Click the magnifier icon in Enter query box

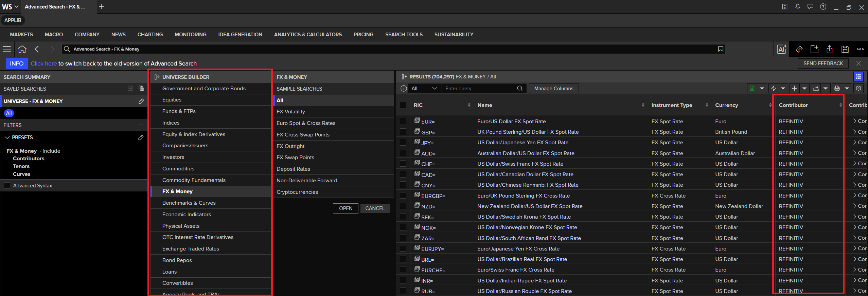(x=520, y=89)
